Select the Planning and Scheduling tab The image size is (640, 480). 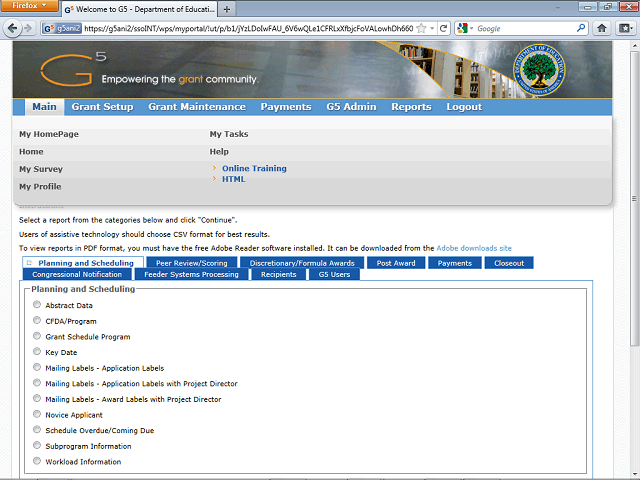point(83,263)
